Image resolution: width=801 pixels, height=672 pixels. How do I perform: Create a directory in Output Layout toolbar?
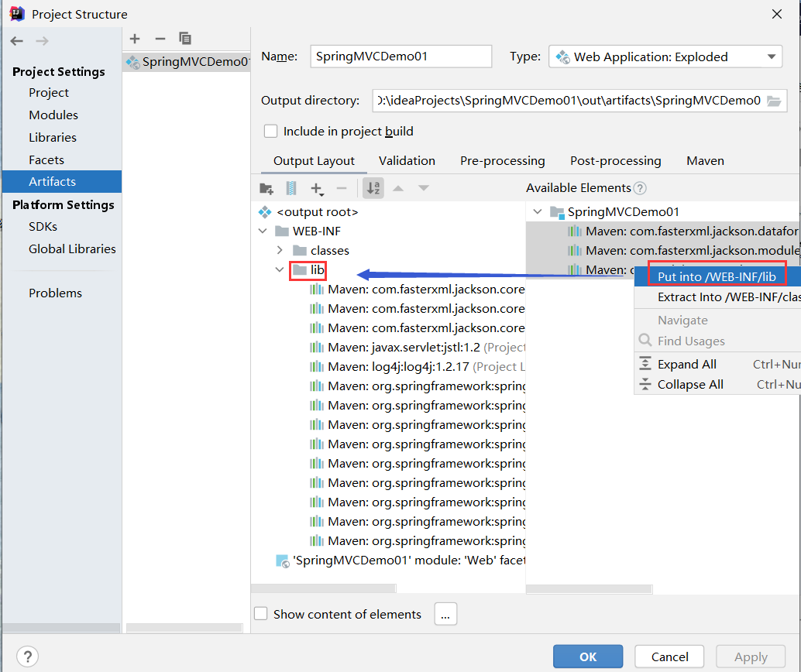click(266, 188)
